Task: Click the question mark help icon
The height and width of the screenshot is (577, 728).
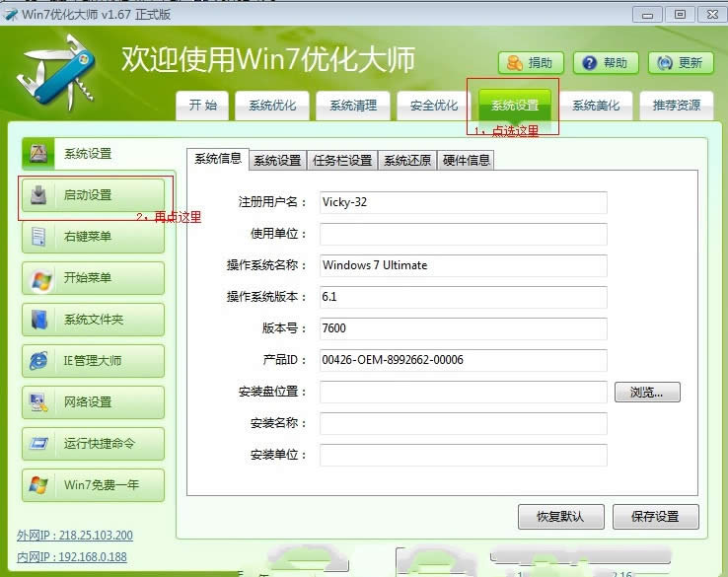Action: [x=590, y=63]
